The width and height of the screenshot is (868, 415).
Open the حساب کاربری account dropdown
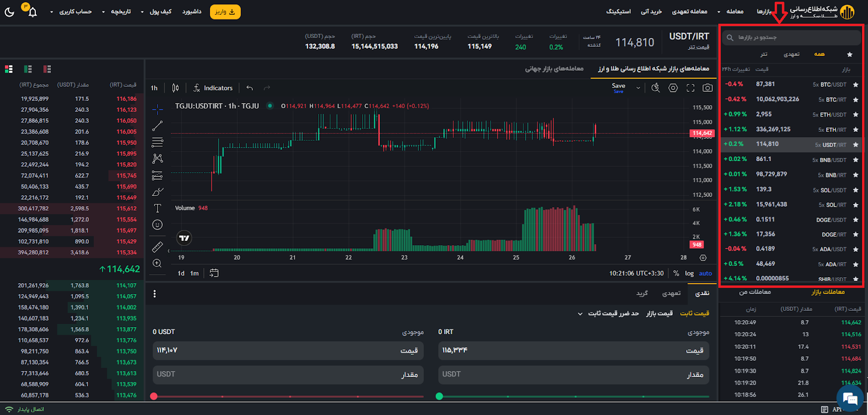pyautogui.click(x=71, y=11)
